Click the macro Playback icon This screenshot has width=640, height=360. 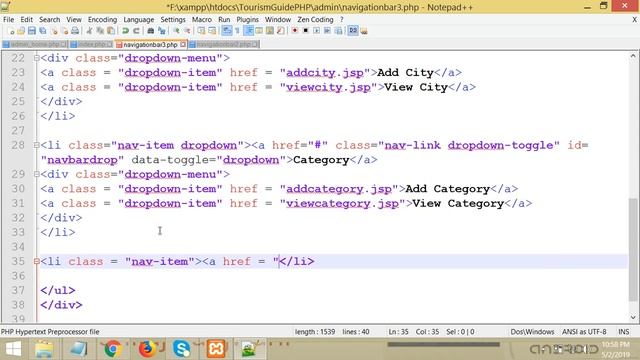pyautogui.click(x=316, y=31)
